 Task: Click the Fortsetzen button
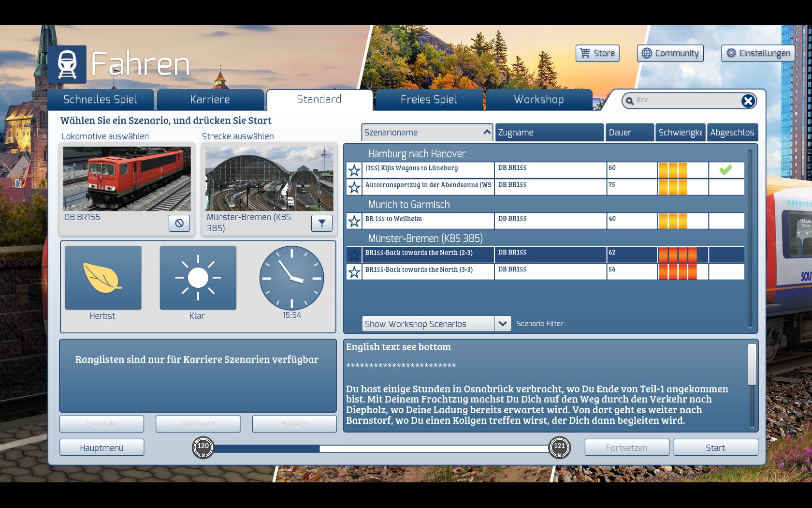coord(627,448)
